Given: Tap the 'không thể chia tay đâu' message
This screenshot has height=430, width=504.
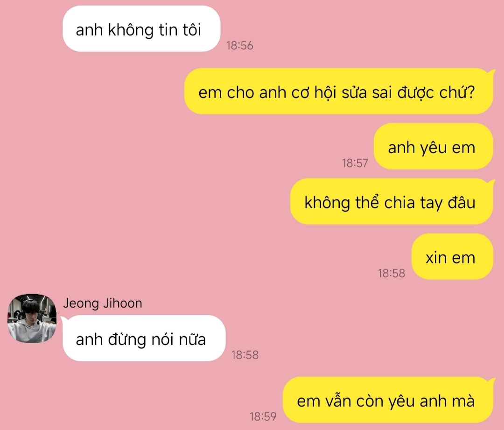Looking at the screenshot, I should tap(392, 201).
